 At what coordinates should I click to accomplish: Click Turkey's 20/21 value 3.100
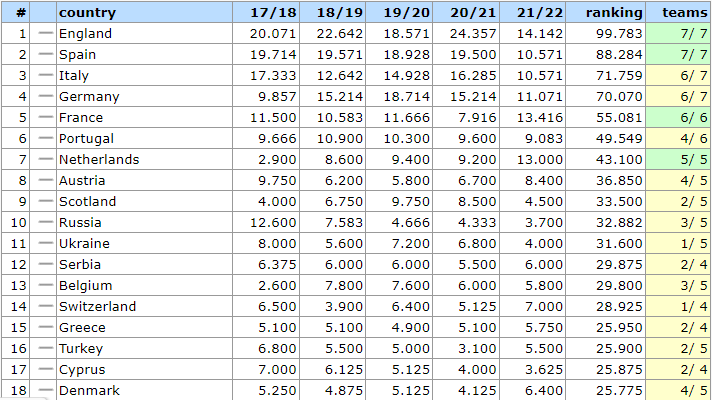(477, 348)
